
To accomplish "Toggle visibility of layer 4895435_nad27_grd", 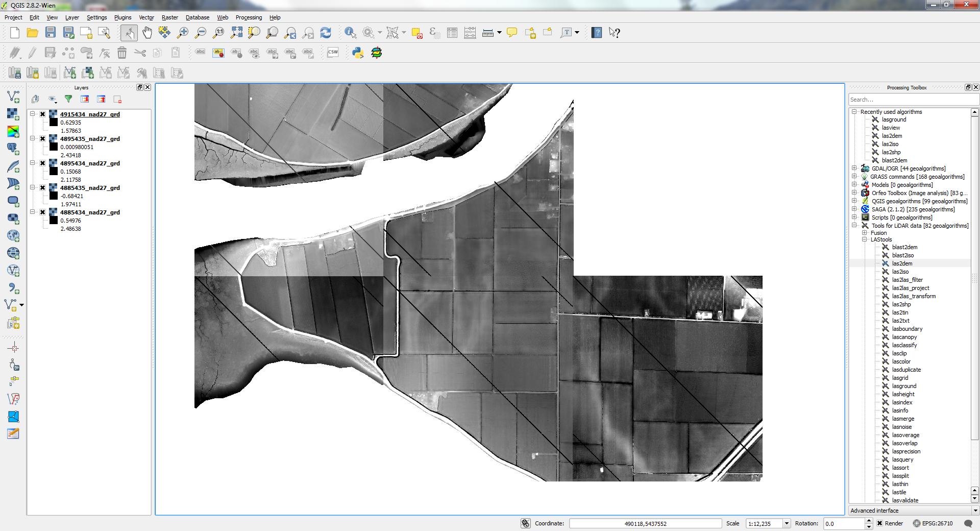I will (x=43, y=139).
